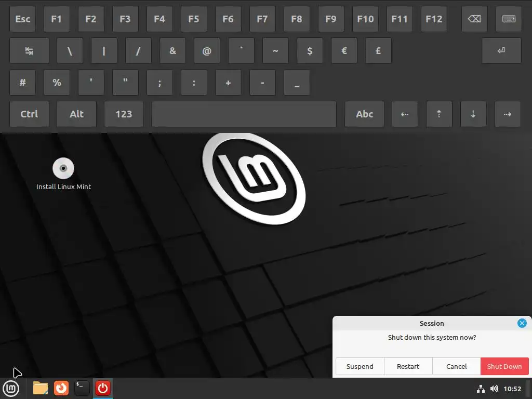Launch the Files manager from panel
Viewport: 532px width, 399px height.
(x=41, y=388)
